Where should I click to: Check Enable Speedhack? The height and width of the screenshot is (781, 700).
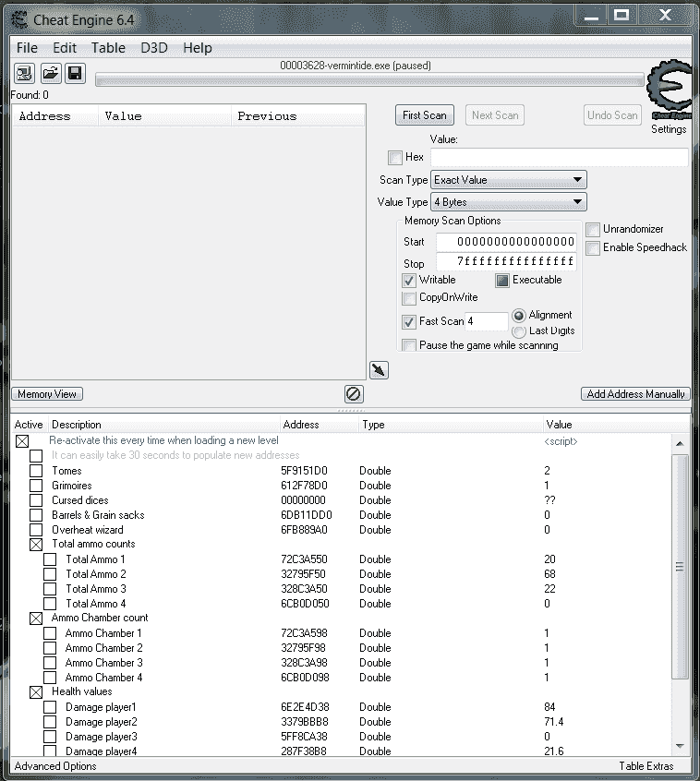[593, 248]
